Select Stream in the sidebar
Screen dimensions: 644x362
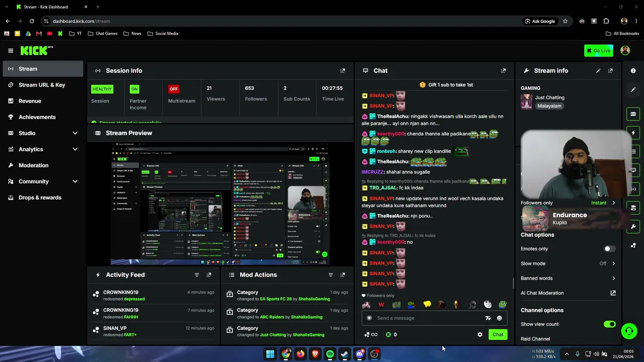coord(43,69)
